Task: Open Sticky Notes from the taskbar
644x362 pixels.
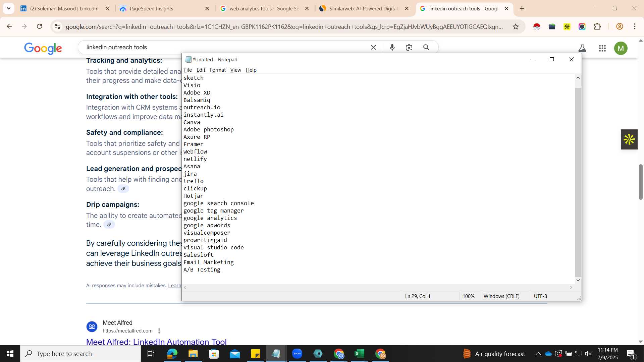Action: [255, 354]
